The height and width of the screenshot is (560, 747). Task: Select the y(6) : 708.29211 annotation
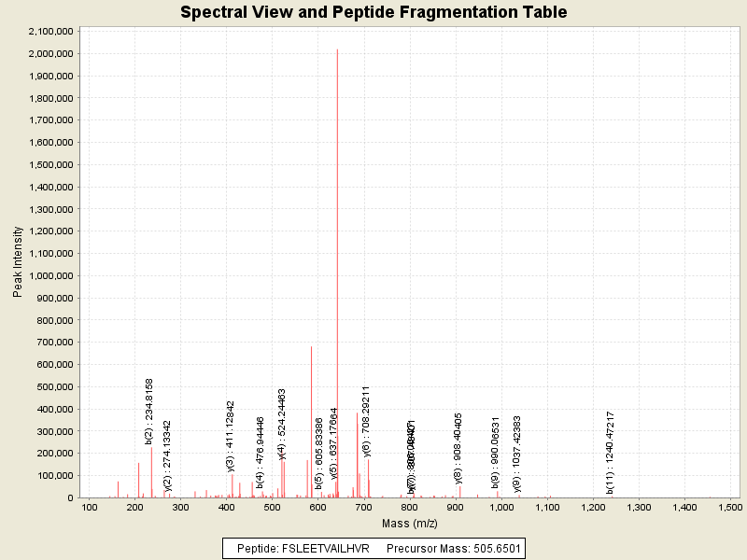(x=367, y=421)
